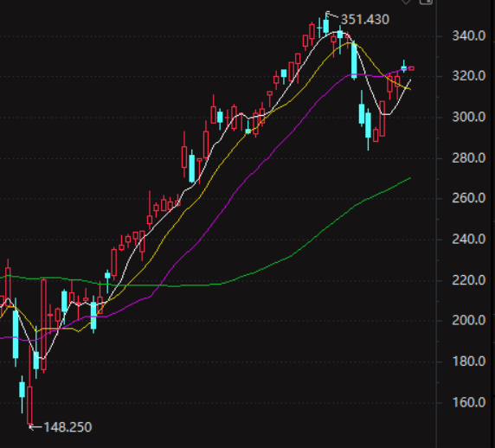Click the panel layout icon at top right
This screenshot has width=495, height=448.
pyautogui.click(x=426, y=2)
